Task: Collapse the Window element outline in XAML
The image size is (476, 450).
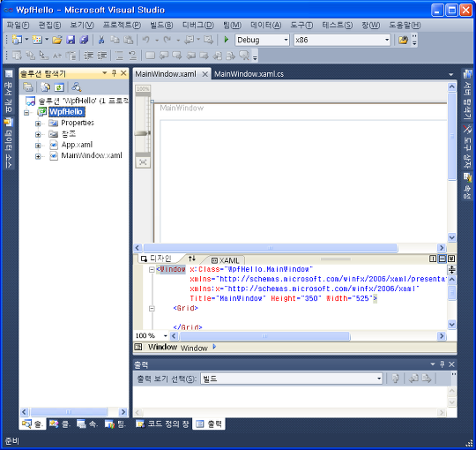Action: click(x=152, y=269)
